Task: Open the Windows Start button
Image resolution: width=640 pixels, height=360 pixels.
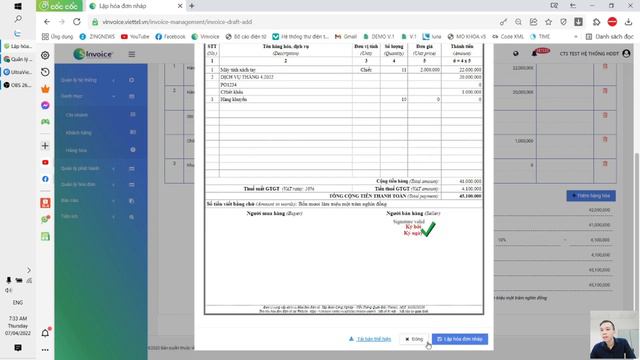Action: pos(18,6)
